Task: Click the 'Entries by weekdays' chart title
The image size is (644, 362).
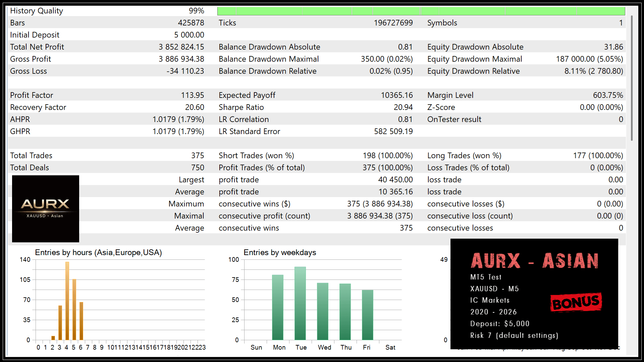Action: point(280,252)
